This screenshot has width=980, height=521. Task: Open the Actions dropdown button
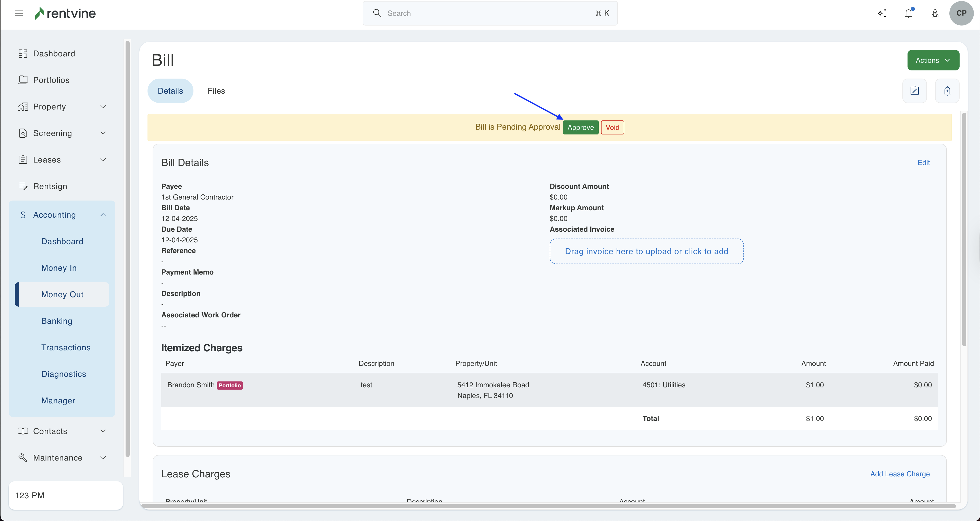(933, 60)
